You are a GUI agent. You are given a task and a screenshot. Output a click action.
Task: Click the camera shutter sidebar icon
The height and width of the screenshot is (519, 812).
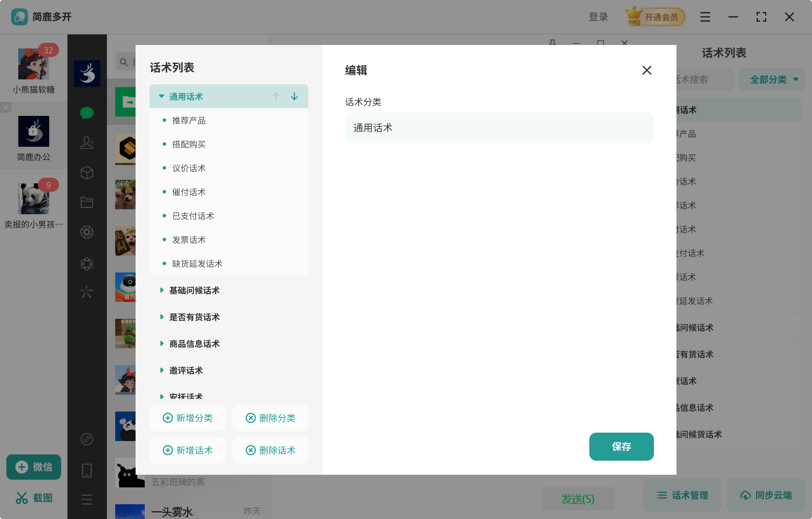[87, 232]
